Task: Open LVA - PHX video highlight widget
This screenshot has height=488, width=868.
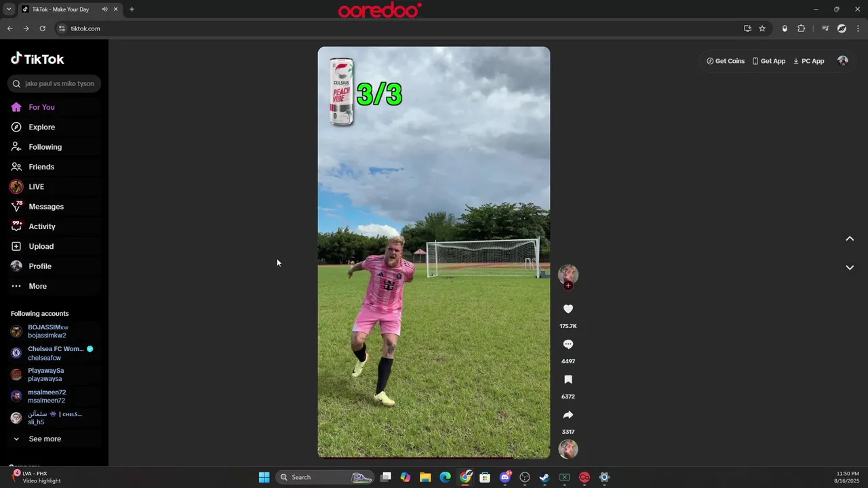Action: coord(37,477)
